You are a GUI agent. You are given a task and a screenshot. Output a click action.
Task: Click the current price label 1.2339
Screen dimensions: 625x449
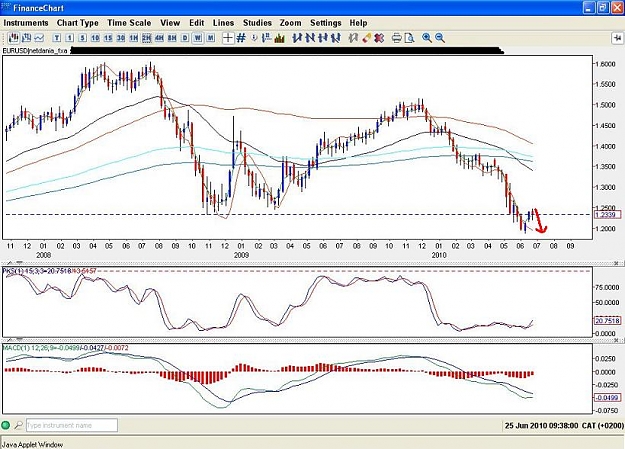[x=608, y=215]
